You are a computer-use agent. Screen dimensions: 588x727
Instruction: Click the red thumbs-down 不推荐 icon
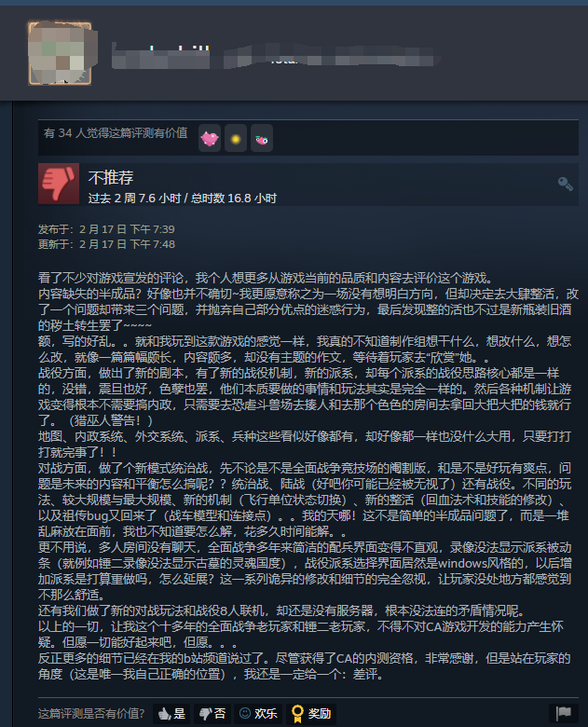pyautogui.click(x=59, y=184)
